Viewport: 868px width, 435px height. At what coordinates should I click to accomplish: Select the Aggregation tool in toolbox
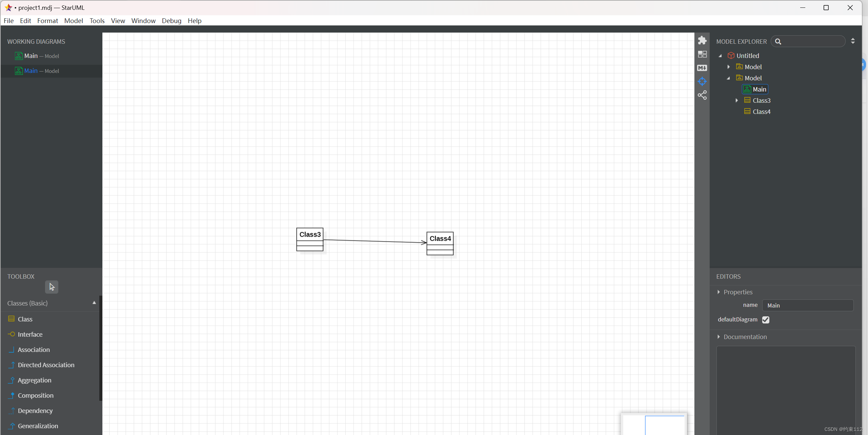tap(34, 379)
